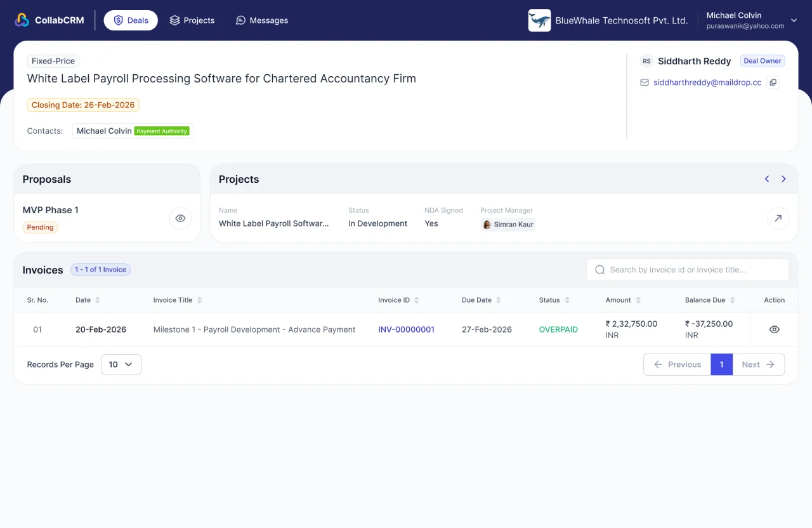Select pagination page 1
This screenshot has height=528, width=812.
point(722,364)
